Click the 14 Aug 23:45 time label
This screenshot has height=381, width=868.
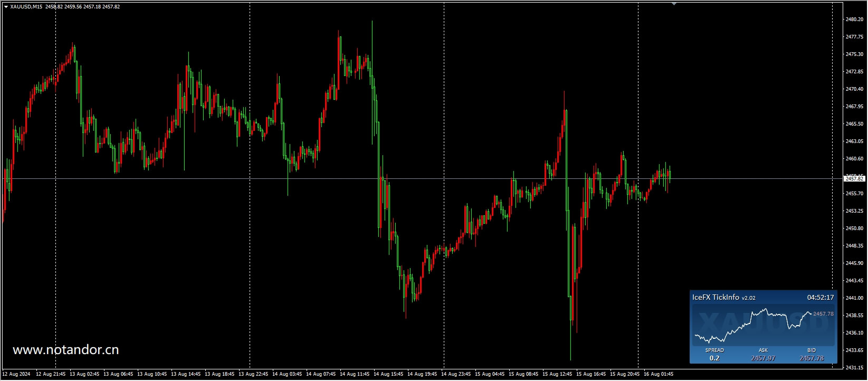click(456, 375)
